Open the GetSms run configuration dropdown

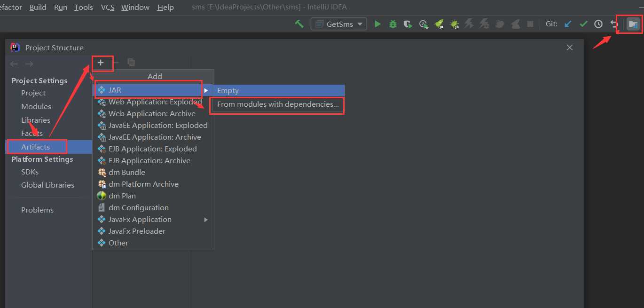tap(338, 24)
